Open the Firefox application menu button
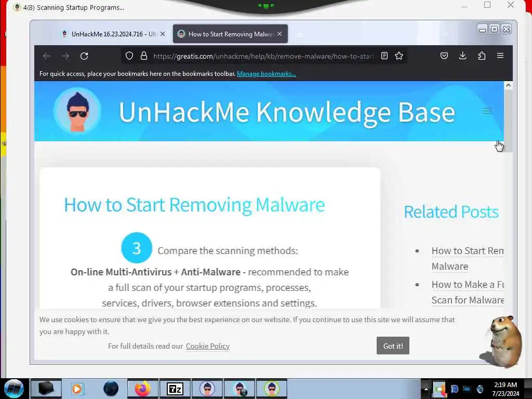The image size is (532, 399). pos(500,56)
